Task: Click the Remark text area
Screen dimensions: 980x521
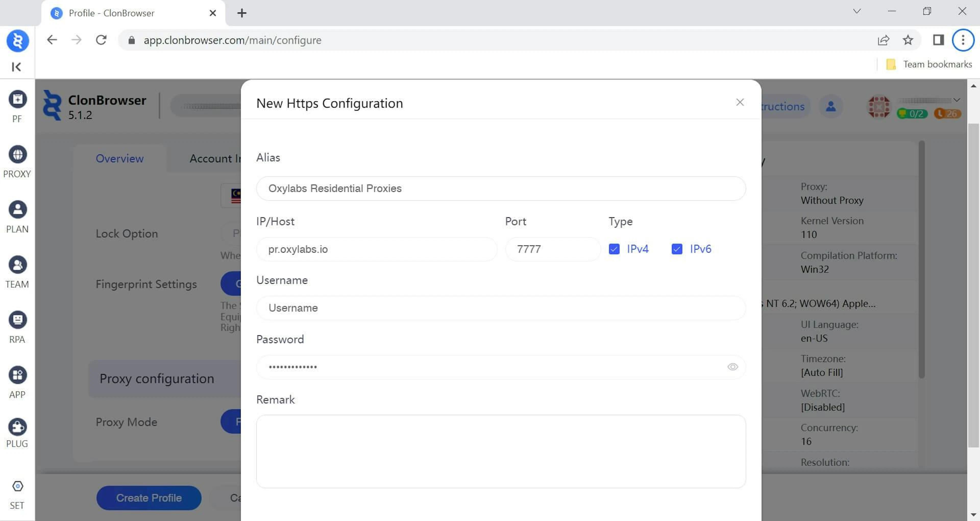Action: [x=501, y=451]
